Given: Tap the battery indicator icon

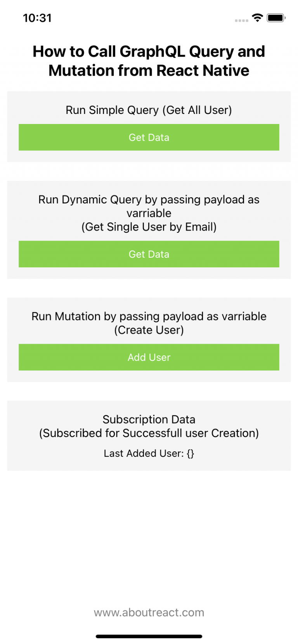Looking at the screenshot, I should click(x=276, y=17).
